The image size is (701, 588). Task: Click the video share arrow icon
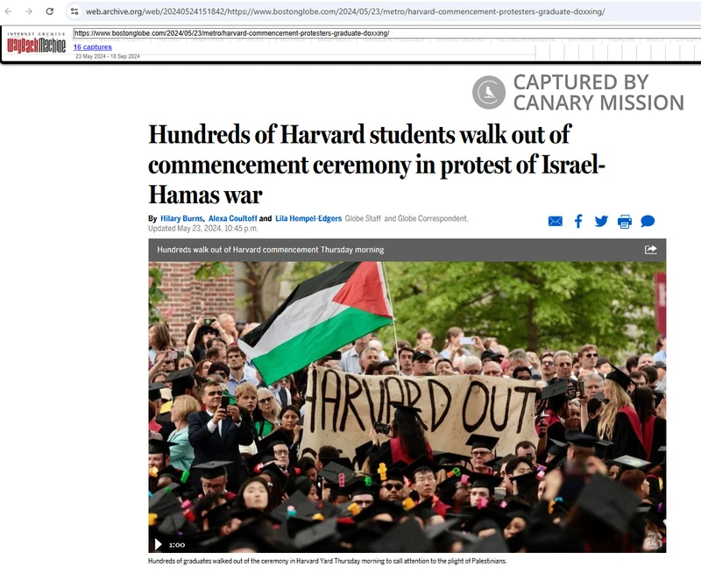(x=650, y=250)
